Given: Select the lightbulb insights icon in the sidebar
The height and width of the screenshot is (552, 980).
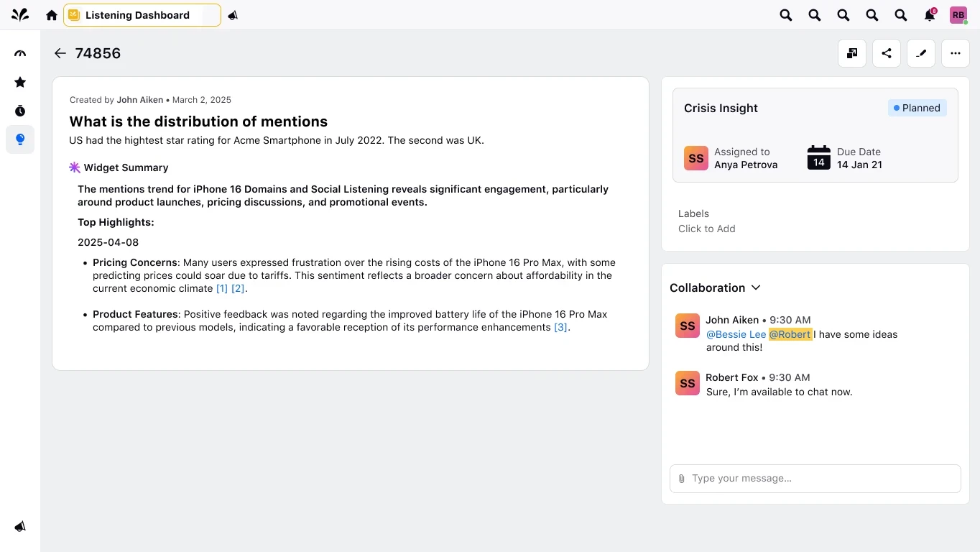Looking at the screenshot, I should click(x=20, y=139).
